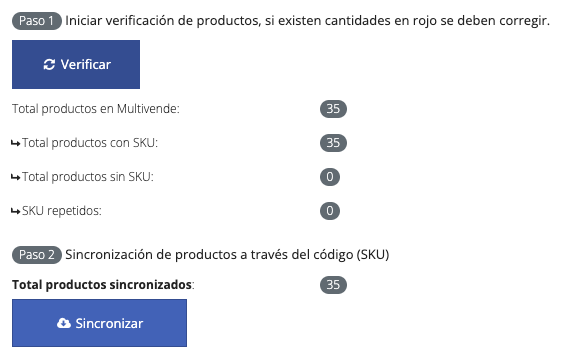Click the arrow icon beside Total productos sin SKU

tap(16, 177)
